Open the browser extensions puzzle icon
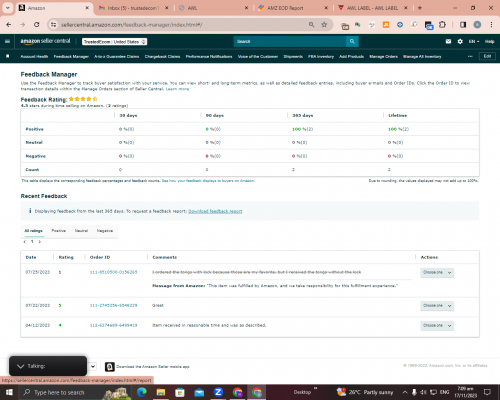The height and width of the screenshot is (400, 500). [442, 25]
